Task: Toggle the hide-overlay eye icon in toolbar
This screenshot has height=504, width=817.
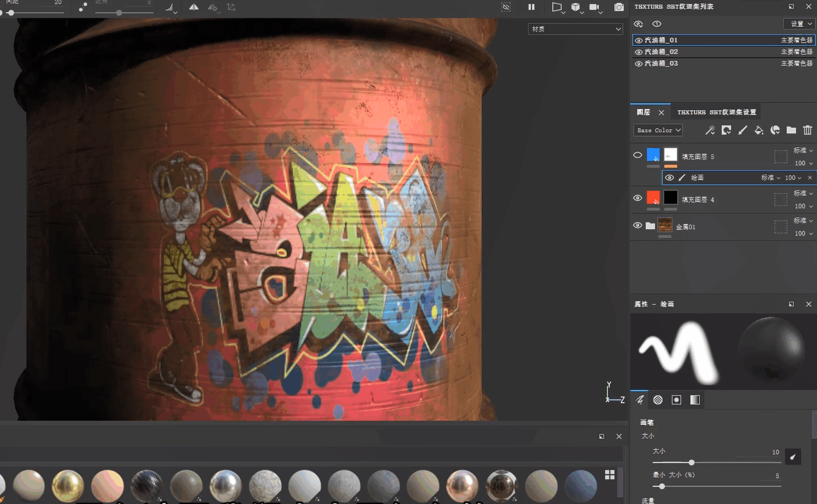Action: (x=506, y=7)
